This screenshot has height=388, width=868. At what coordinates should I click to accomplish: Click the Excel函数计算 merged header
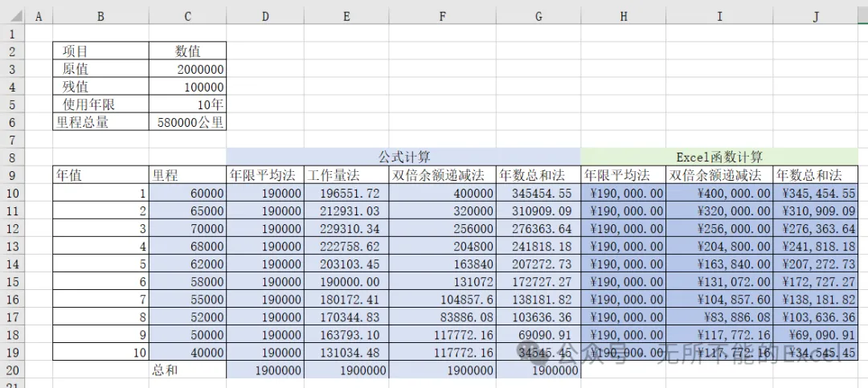coord(719,157)
